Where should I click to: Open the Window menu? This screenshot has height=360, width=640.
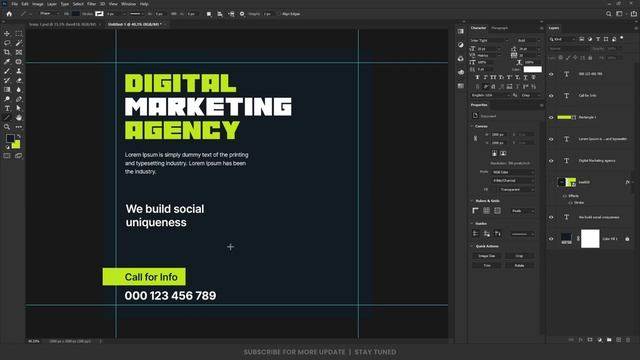(x=129, y=4)
